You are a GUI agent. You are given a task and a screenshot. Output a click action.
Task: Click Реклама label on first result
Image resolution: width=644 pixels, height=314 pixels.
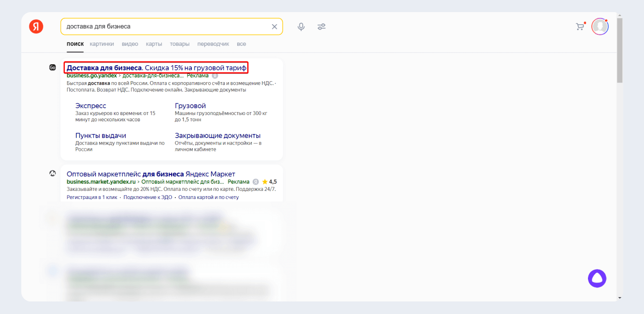(198, 75)
